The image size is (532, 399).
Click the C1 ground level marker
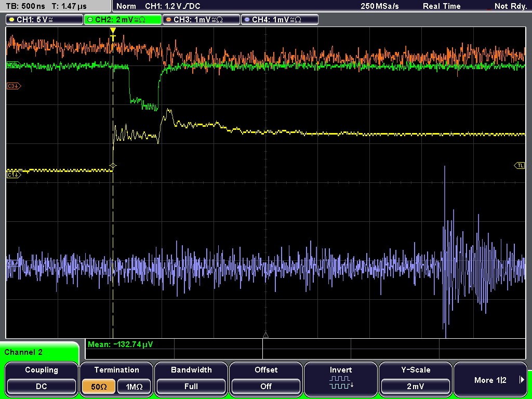pos(14,175)
